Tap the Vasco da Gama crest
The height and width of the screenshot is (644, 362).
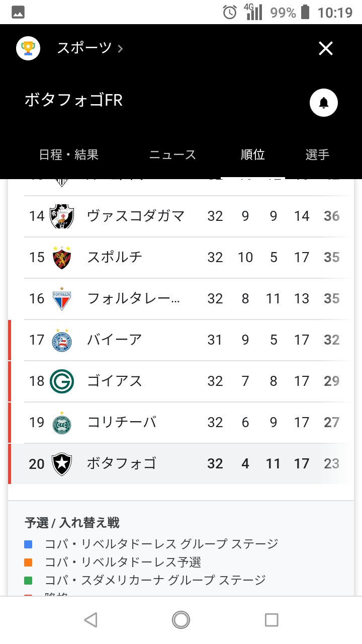62,216
